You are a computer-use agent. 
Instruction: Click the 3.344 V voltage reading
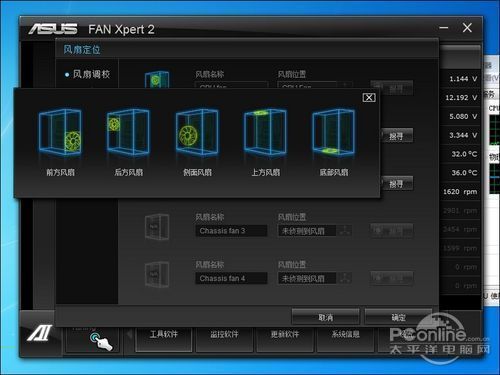463,135
